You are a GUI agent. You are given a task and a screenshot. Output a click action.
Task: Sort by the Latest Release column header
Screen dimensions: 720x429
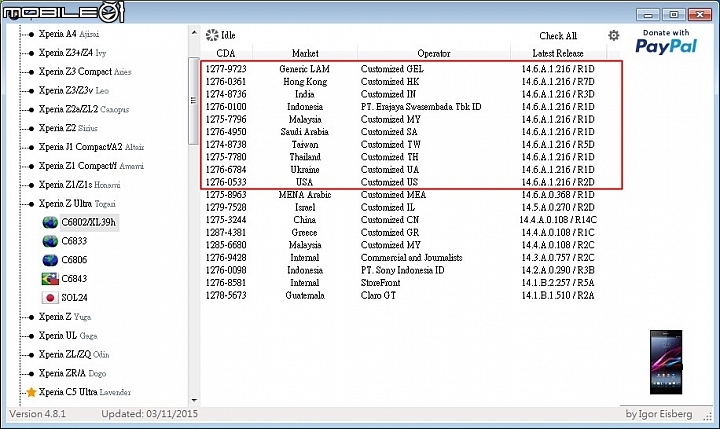(558, 53)
